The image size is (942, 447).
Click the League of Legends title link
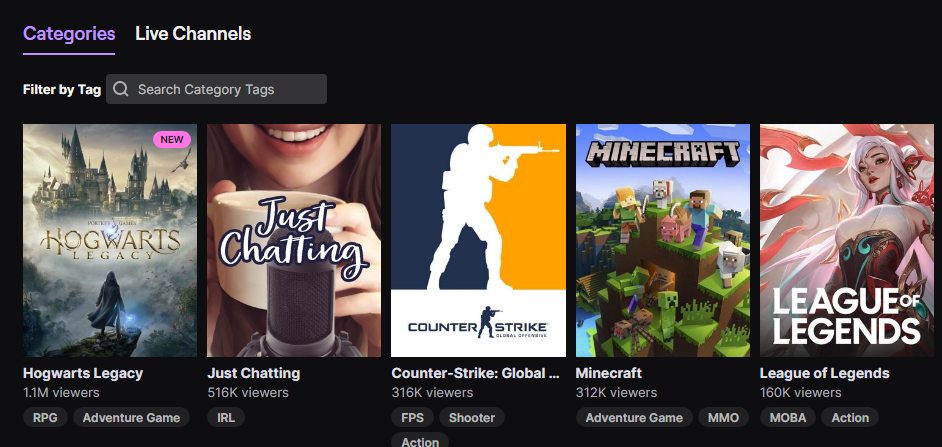pos(824,373)
